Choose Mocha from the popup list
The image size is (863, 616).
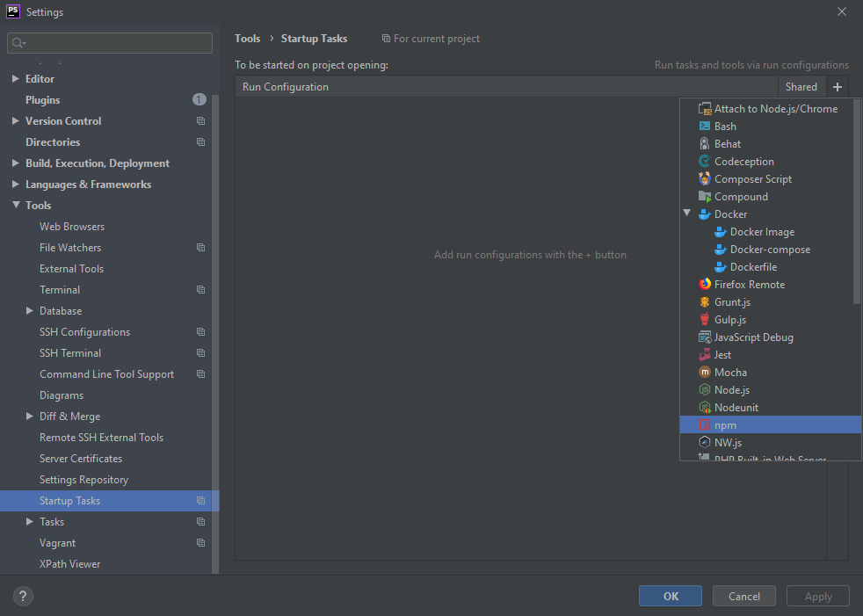pos(770,372)
